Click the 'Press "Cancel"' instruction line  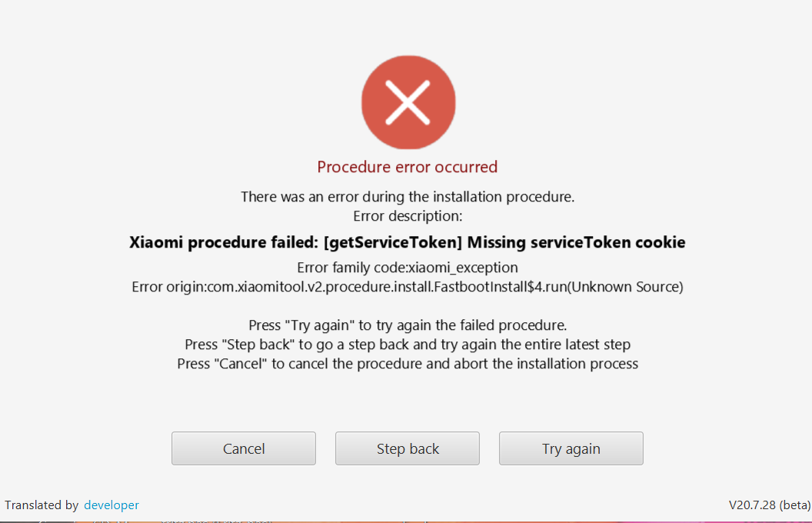click(x=407, y=364)
